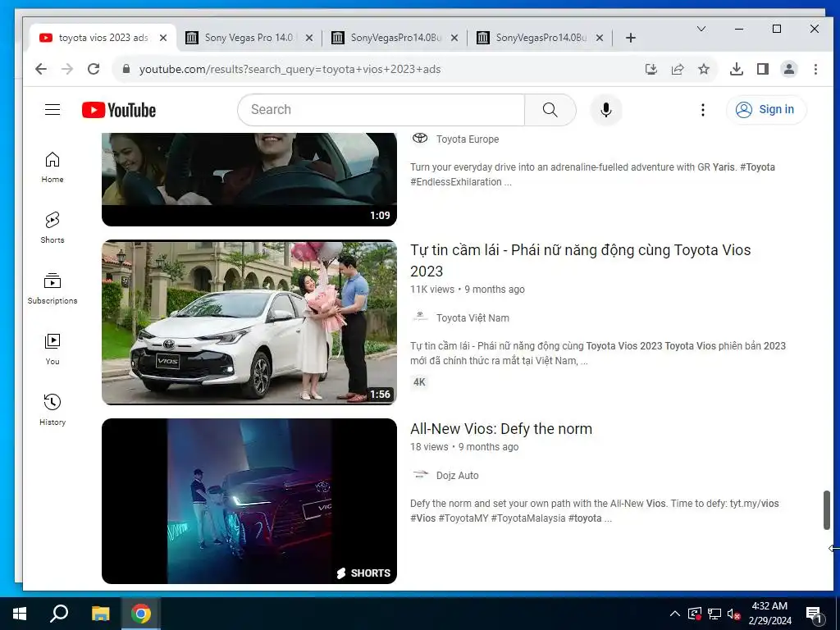Open Toyota Europe channel name
Viewport: 840px width, 630px height.
(467, 139)
